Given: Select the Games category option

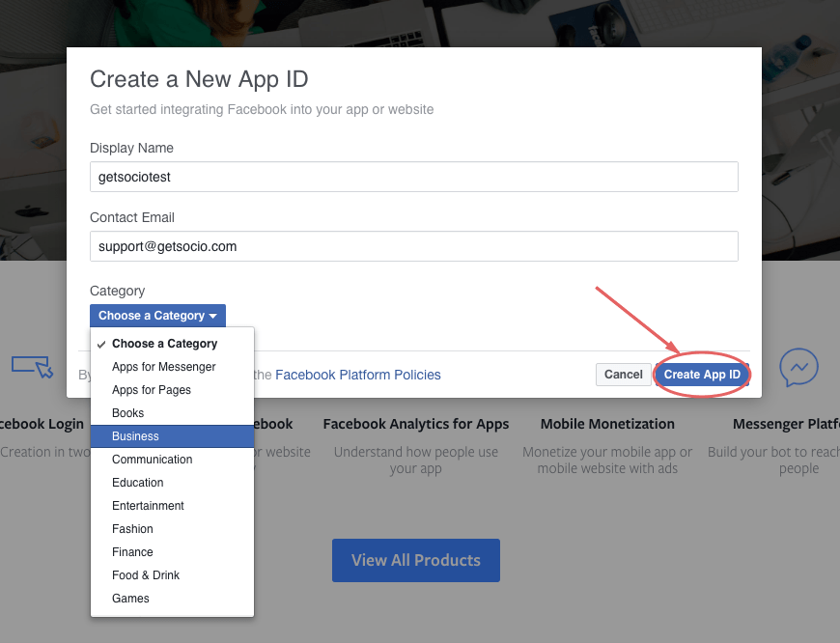Looking at the screenshot, I should 172,598.
